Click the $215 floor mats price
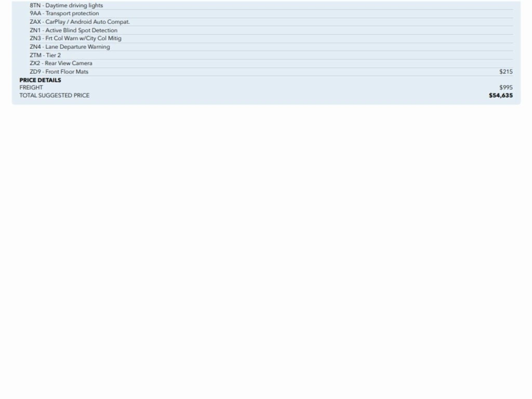Viewport: 532px width, 399px height. coord(506,72)
